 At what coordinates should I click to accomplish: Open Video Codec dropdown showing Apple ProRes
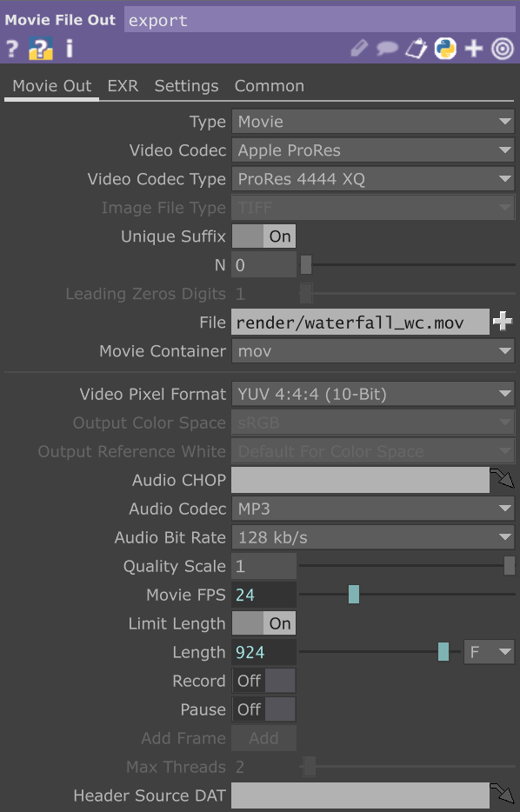click(373, 150)
